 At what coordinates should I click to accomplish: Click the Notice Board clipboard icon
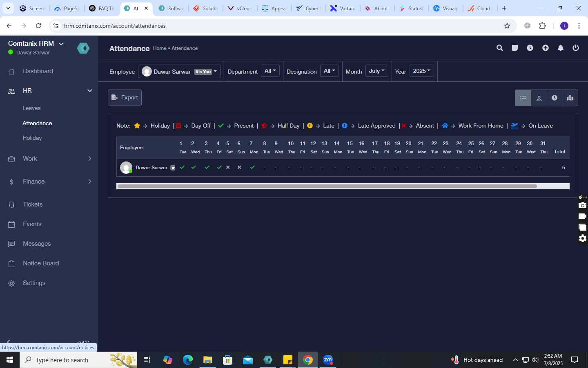tap(11, 263)
